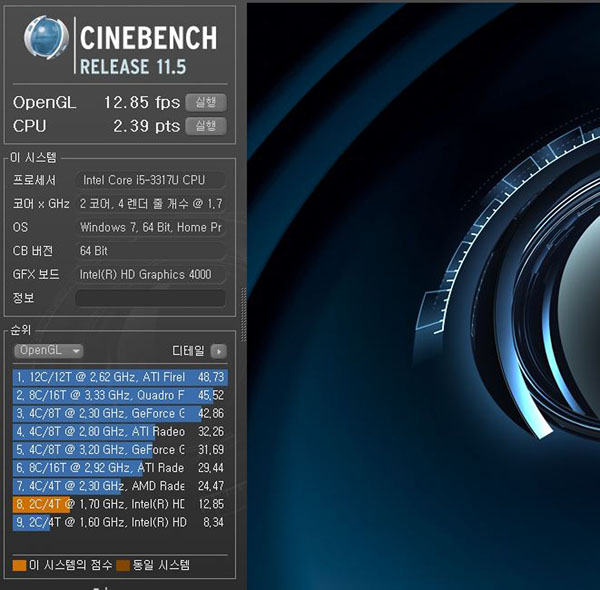600x590 pixels.
Task: Click the GFX 보드 Intel HD Graphics 4000 field
Action: [x=150, y=274]
